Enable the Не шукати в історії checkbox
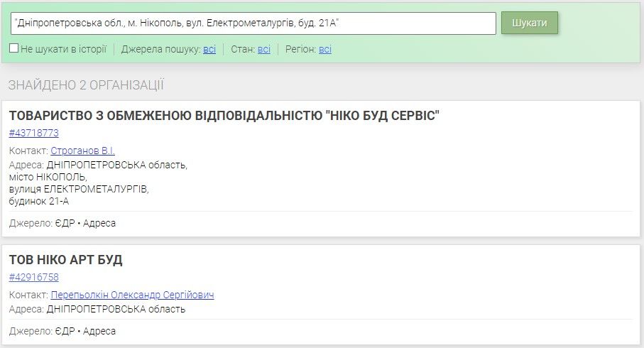Image resolution: width=644 pixels, height=348 pixels. [13, 48]
